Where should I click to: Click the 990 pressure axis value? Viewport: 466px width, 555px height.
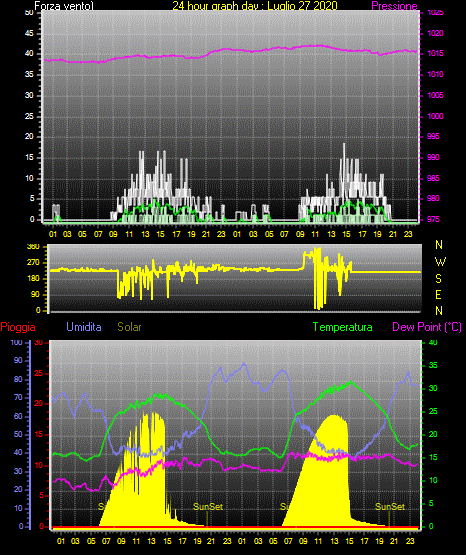tap(433, 157)
